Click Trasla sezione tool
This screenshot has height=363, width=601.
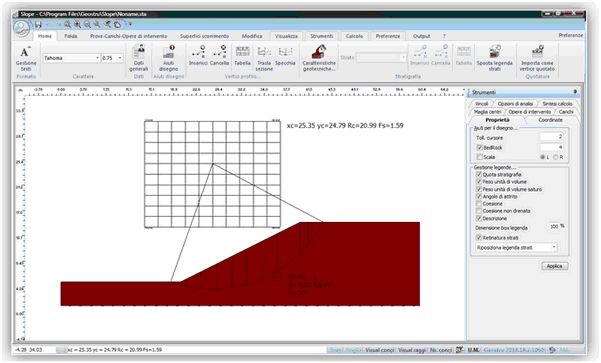pos(264,58)
